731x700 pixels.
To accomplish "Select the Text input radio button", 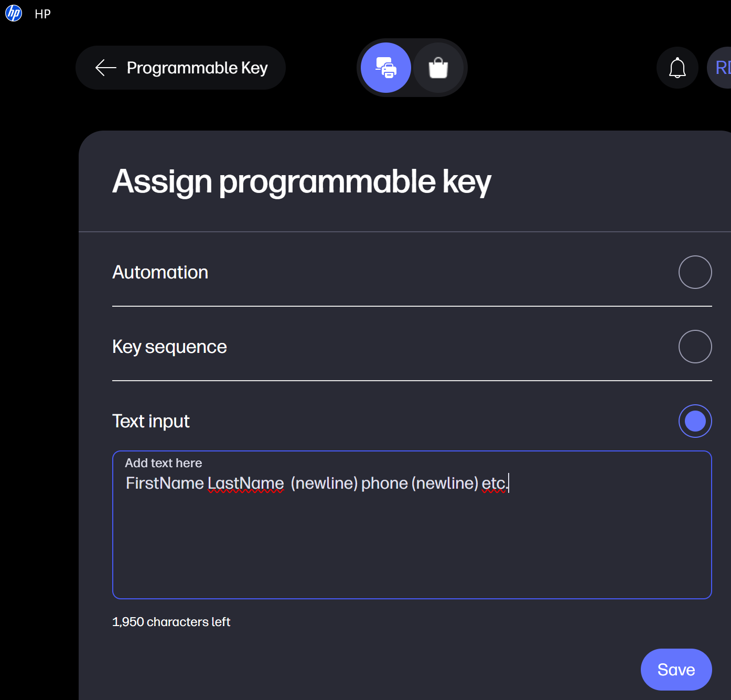I will coord(695,421).
